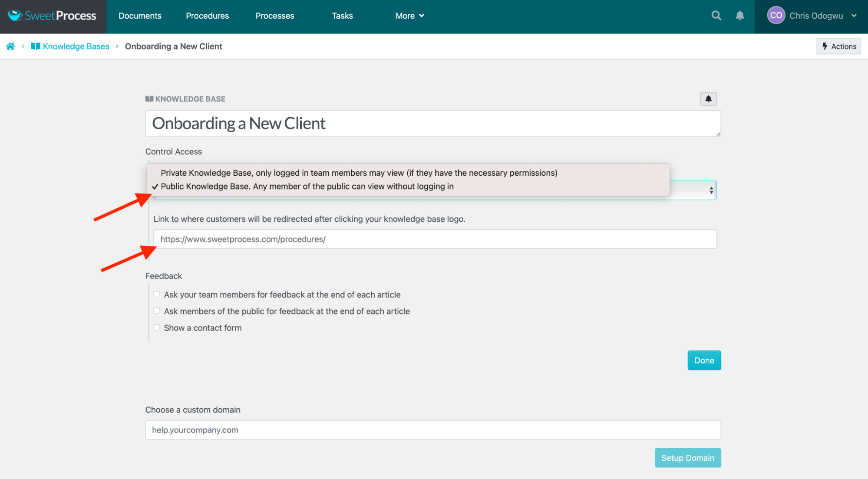Click the custom domain input field
Screen dimensions: 868x479
[432, 430]
